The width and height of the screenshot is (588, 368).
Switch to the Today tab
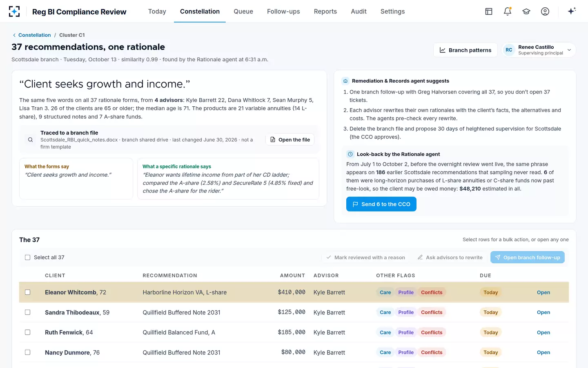click(157, 11)
